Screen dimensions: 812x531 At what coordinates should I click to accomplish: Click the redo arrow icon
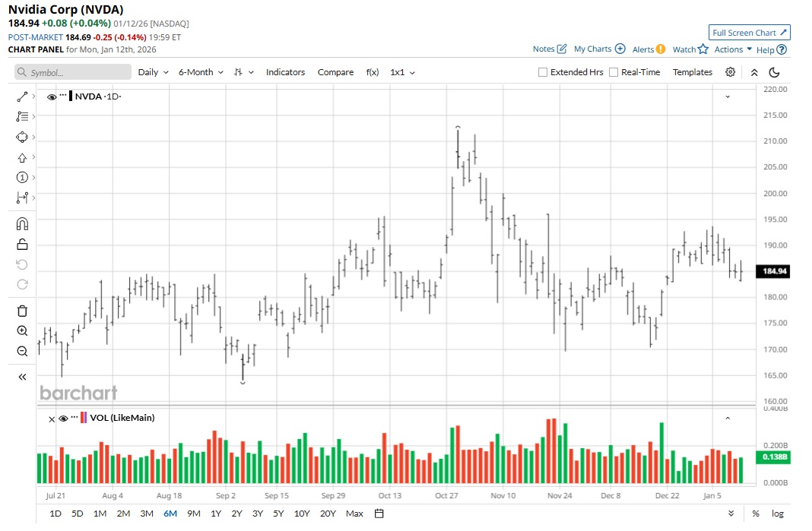[22, 285]
